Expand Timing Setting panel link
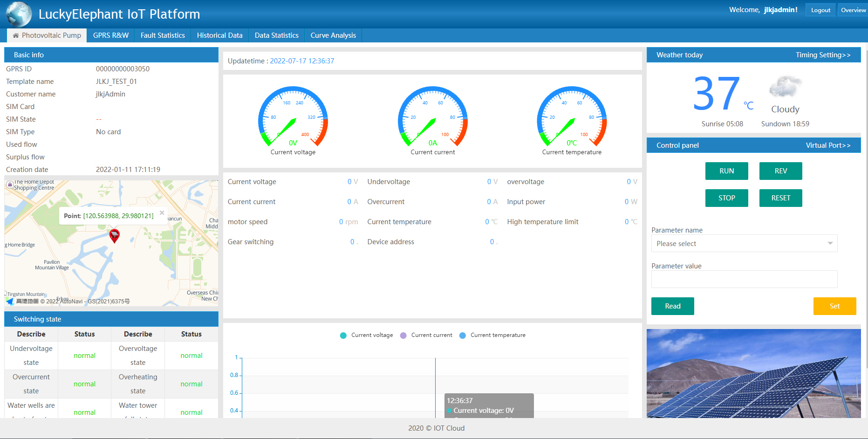This screenshot has height=439, width=868. [x=823, y=55]
